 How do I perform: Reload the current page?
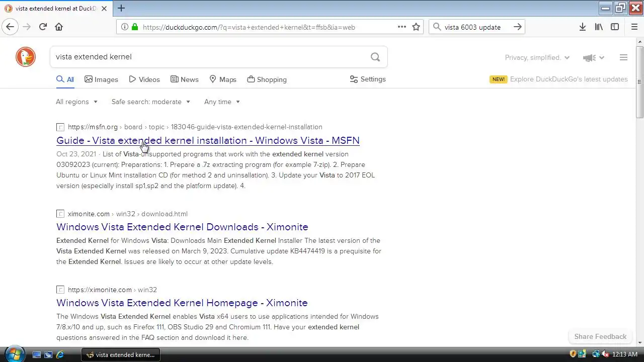[x=43, y=27]
